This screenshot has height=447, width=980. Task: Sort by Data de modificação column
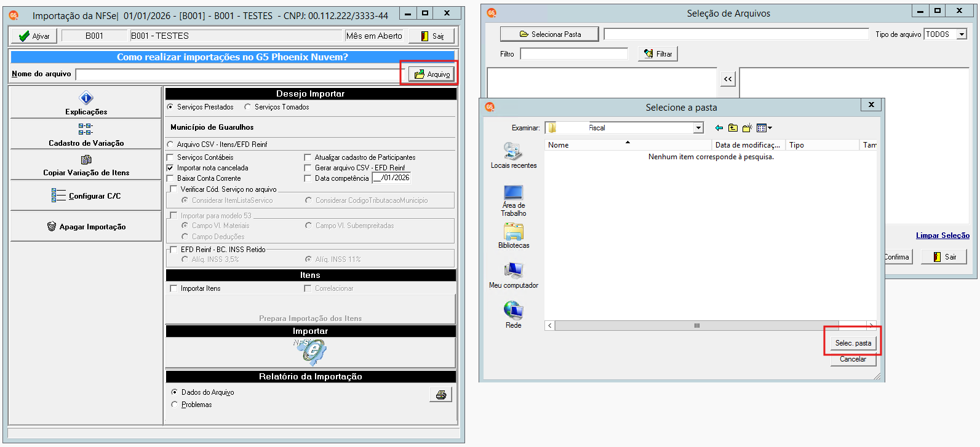748,145
